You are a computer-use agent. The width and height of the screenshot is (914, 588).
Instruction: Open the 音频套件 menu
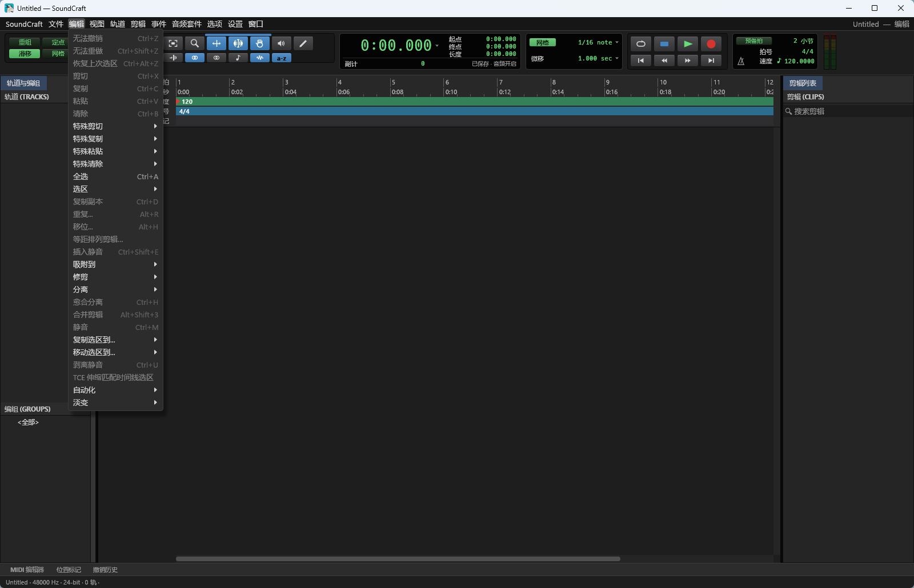187,24
